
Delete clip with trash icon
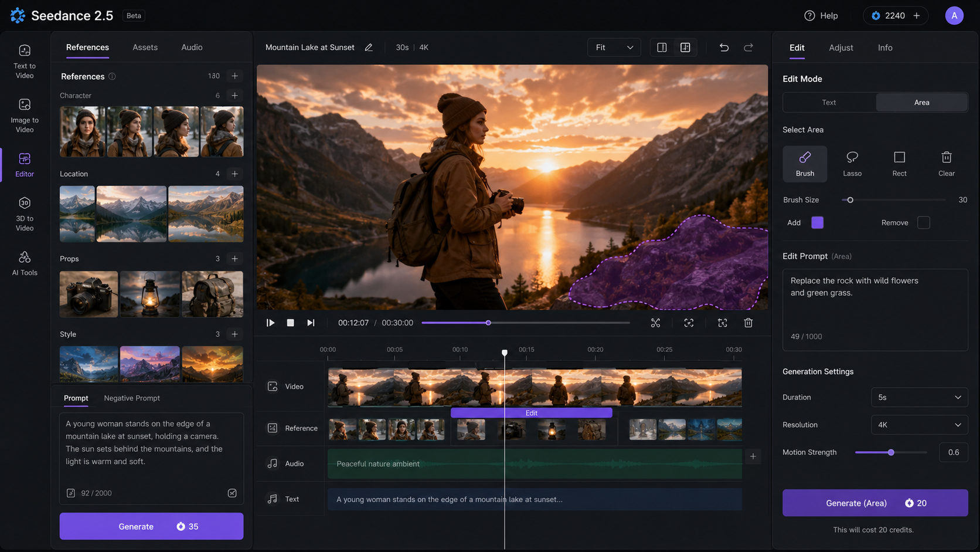pos(748,323)
